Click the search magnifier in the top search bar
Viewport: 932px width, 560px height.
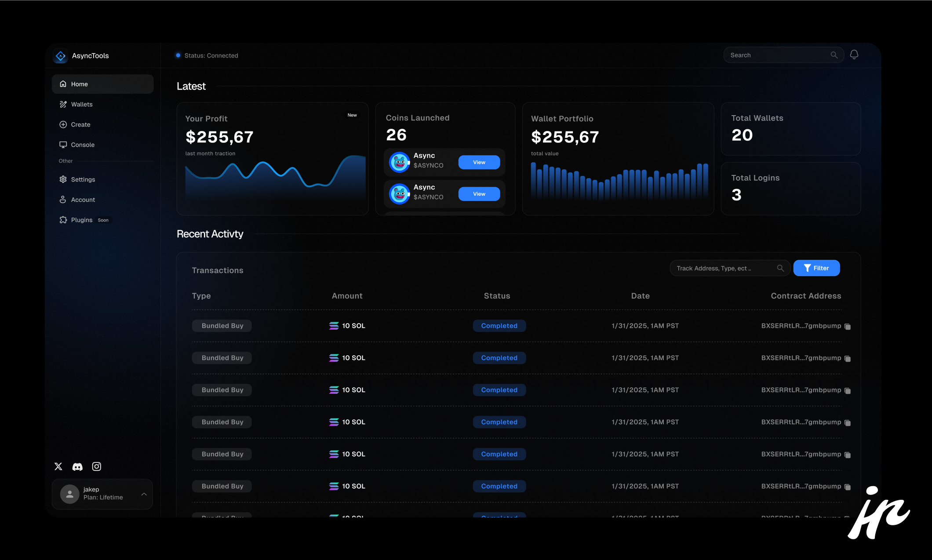834,55
